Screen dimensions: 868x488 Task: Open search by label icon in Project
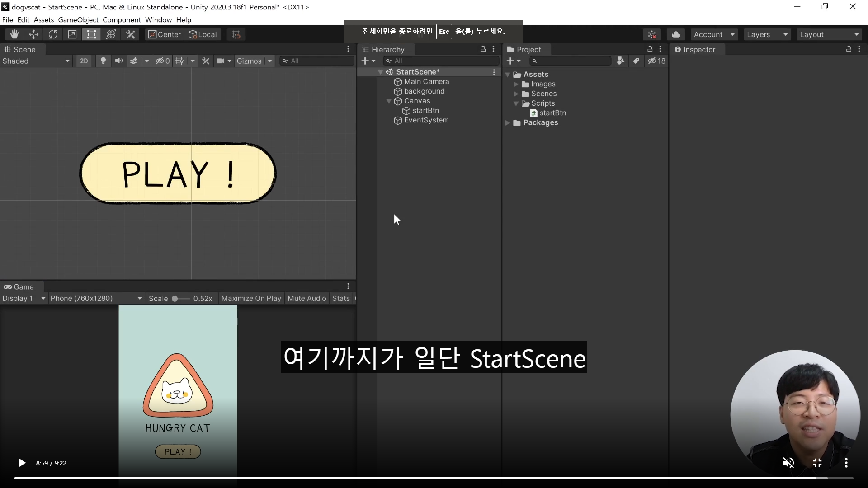(636, 61)
